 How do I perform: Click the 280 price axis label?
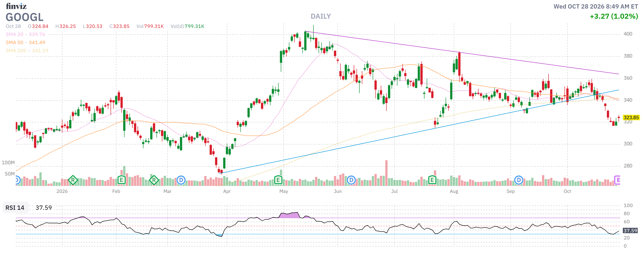tap(628, 166)
